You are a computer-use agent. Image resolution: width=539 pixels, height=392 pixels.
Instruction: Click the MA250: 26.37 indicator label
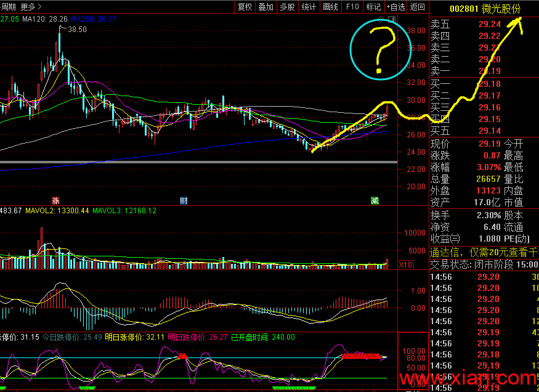click(x=94, y=19)
